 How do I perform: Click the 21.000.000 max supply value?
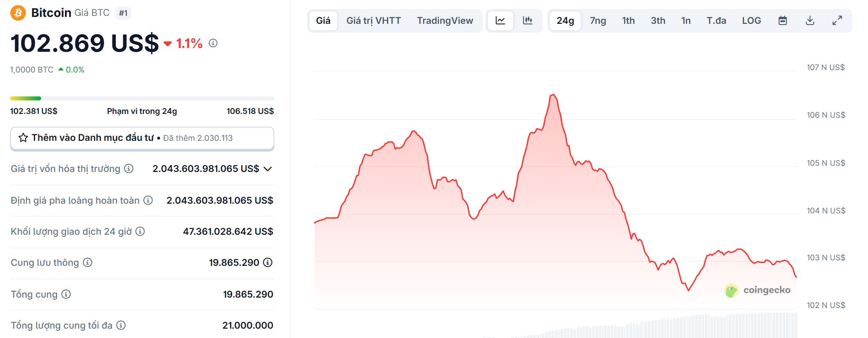(248, 325)
